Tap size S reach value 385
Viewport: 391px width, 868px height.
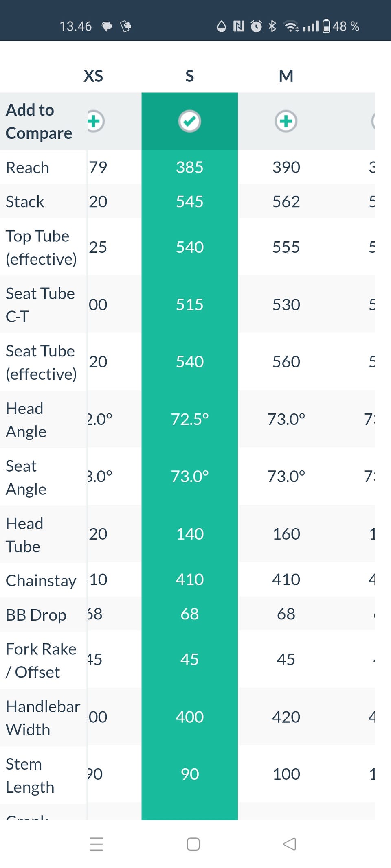[x=190, y=167]
